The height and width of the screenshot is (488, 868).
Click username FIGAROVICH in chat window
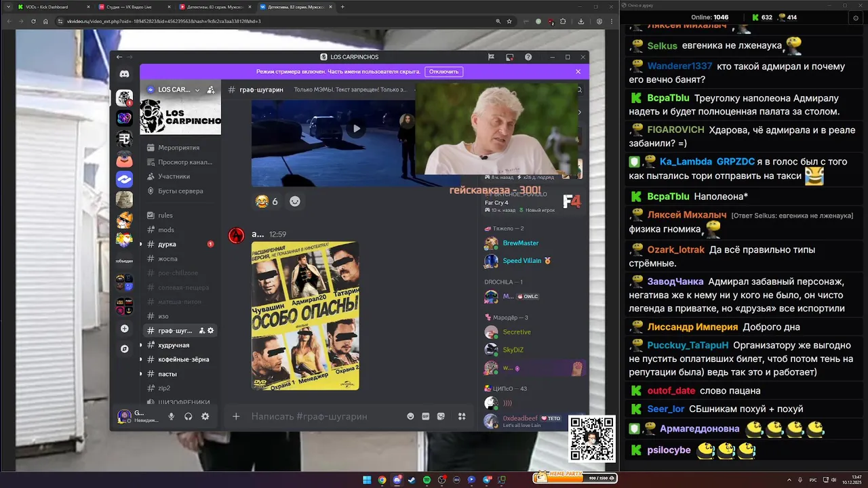click(x=675, y=129)
